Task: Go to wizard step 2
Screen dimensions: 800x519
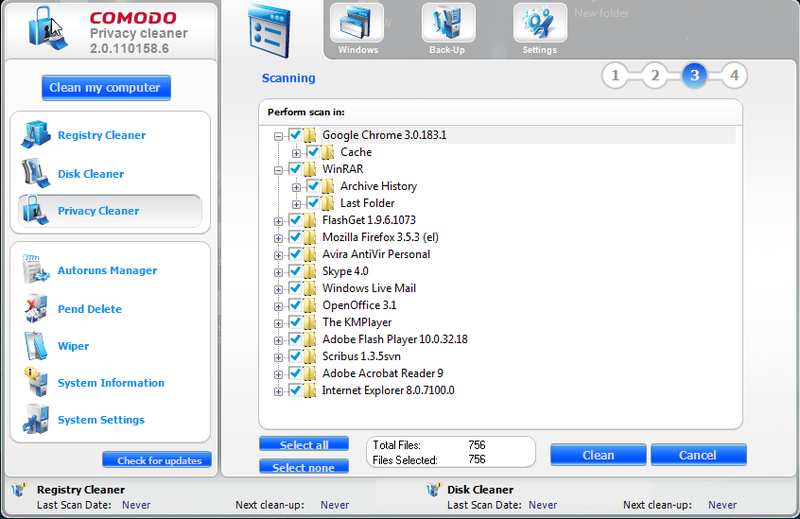Action: (x=655, y=76)
